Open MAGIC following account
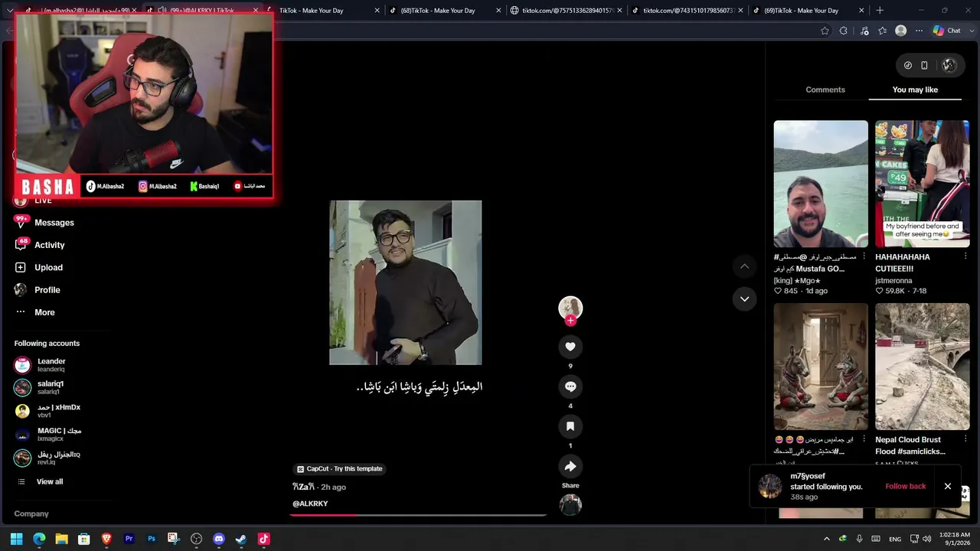This screenshot has height=551, width=980. coord(59,434)
